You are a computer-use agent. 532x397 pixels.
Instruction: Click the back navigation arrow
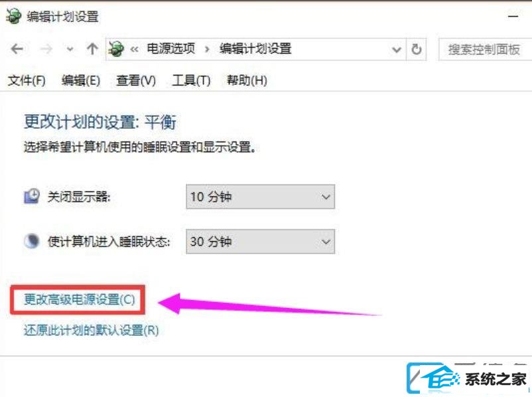click(17, 49)
